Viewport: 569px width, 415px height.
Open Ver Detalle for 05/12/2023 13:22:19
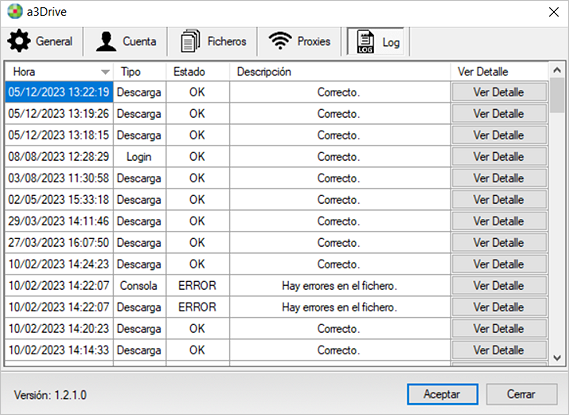(499, 92)
